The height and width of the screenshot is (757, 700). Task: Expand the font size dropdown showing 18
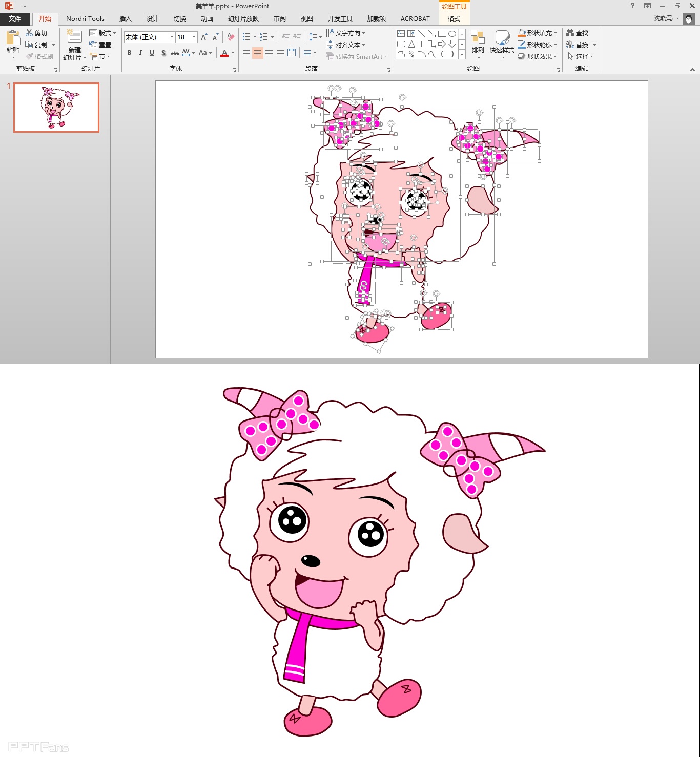[194, 37]
